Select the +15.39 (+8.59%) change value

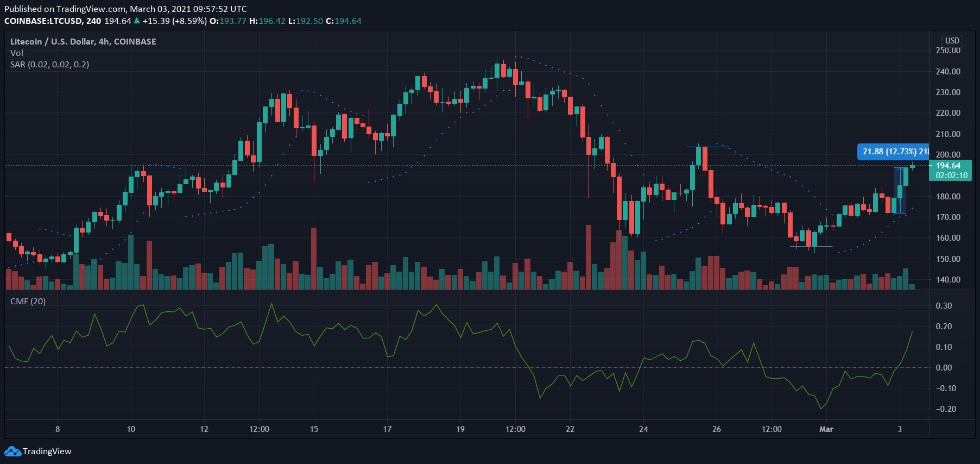tap(174, 21)
